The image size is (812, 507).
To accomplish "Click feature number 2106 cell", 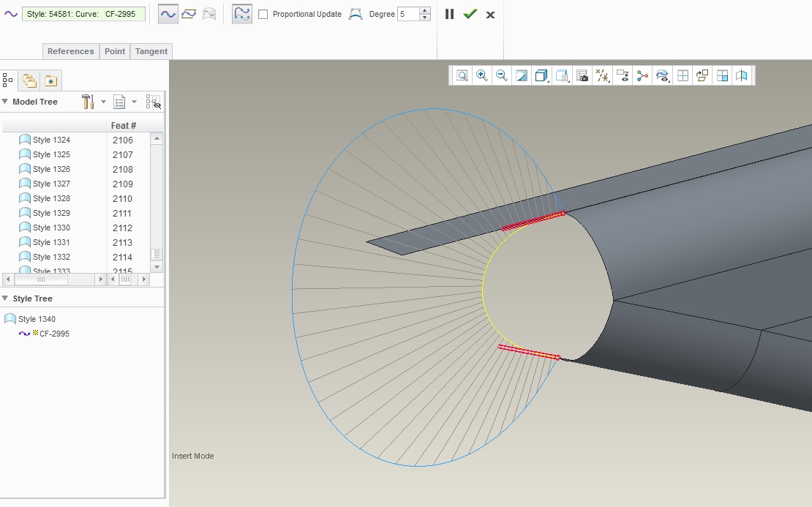I will coord(123,140).
